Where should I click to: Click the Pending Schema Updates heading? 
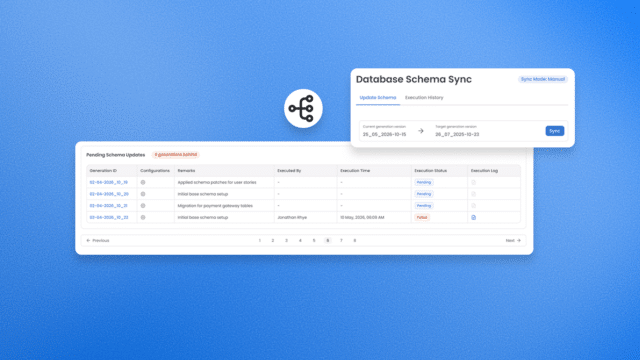tap(116, 155)
